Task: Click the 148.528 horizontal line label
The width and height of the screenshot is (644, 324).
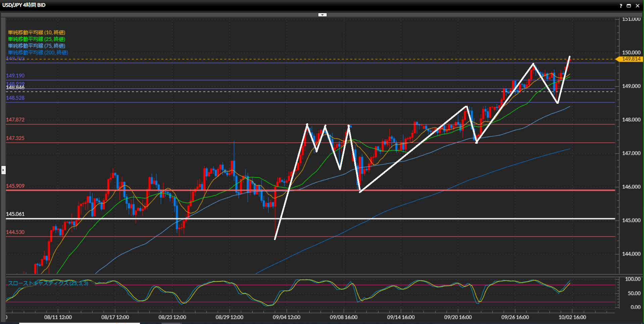Action: click(x=15, y=98)
